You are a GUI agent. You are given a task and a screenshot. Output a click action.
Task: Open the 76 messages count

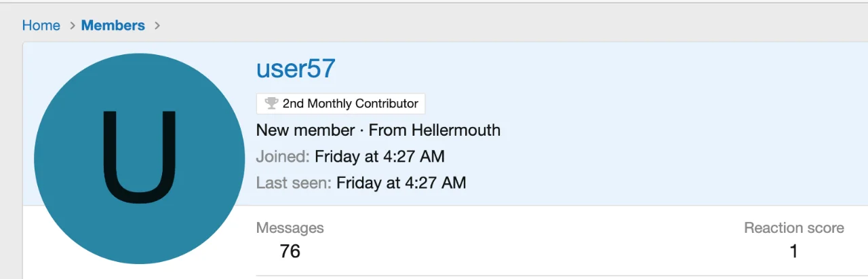pyautogui.click(x=290, y=251)
